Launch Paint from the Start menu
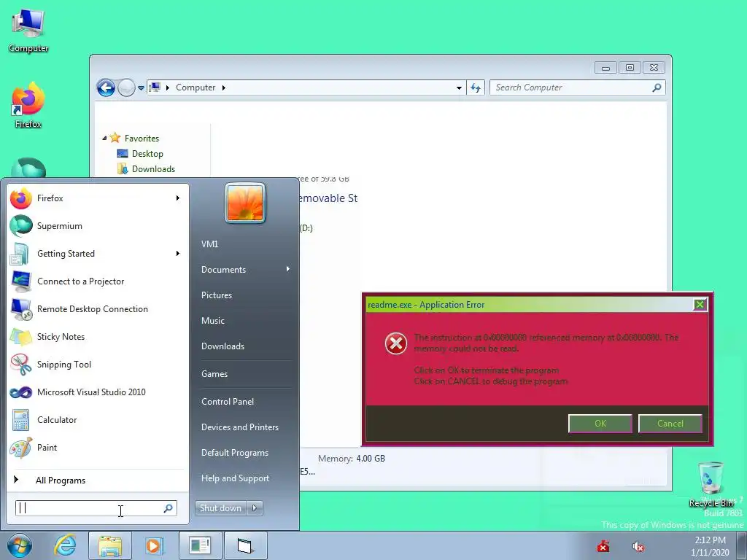 pos(97,448)
